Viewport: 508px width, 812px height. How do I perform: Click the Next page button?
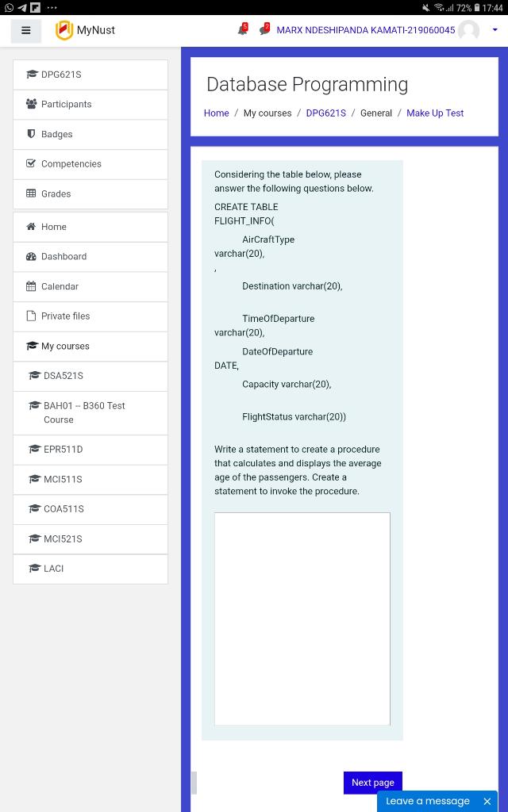[372, 783]
